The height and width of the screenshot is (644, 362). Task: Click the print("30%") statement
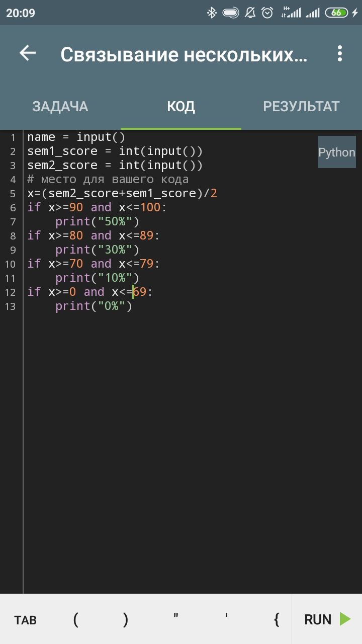pyautogui.click(x=97, y=250)
